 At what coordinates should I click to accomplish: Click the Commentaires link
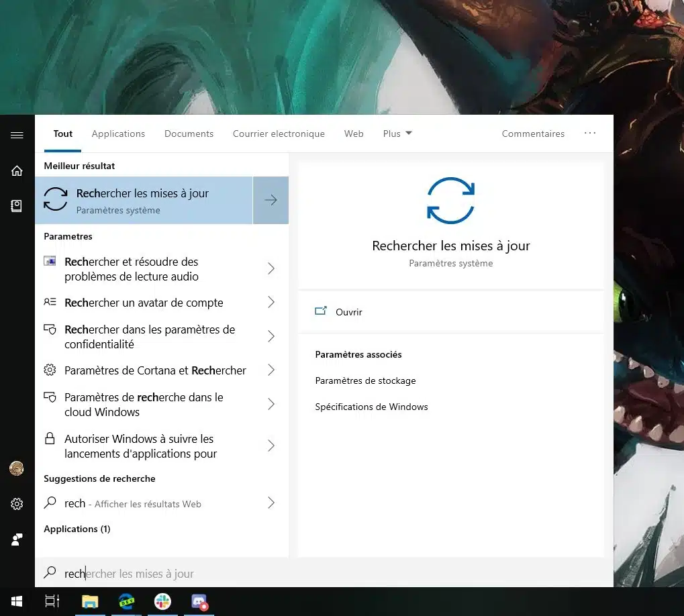click(x=533, y=134)
